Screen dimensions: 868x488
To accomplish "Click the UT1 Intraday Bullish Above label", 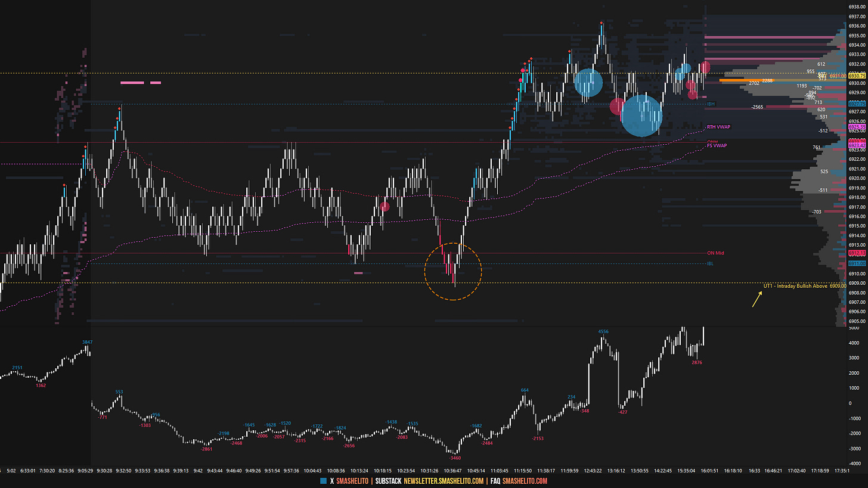I will (x=796, y=286).
